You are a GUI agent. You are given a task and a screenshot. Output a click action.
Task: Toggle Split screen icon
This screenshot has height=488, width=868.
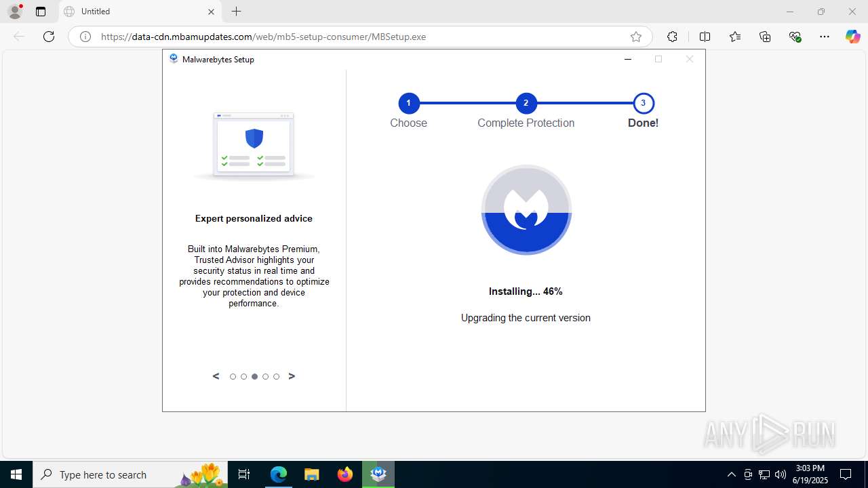pyautogui.click(x=705, y=37)
